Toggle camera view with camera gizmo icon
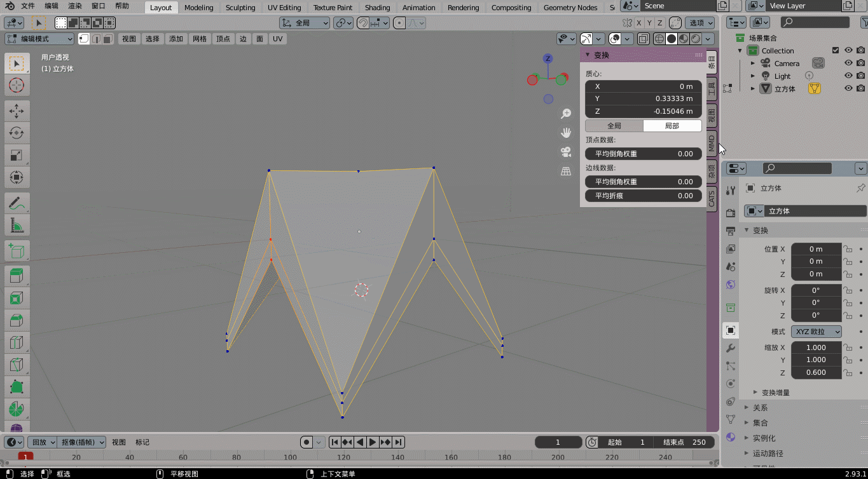The image size is (868, 479). pos(566,152)
